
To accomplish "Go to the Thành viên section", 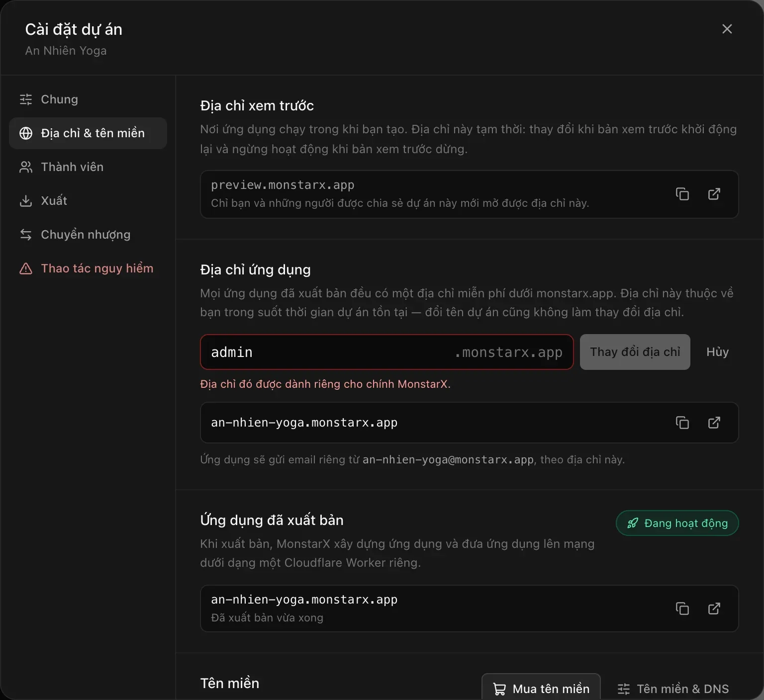I will (88, 167).
